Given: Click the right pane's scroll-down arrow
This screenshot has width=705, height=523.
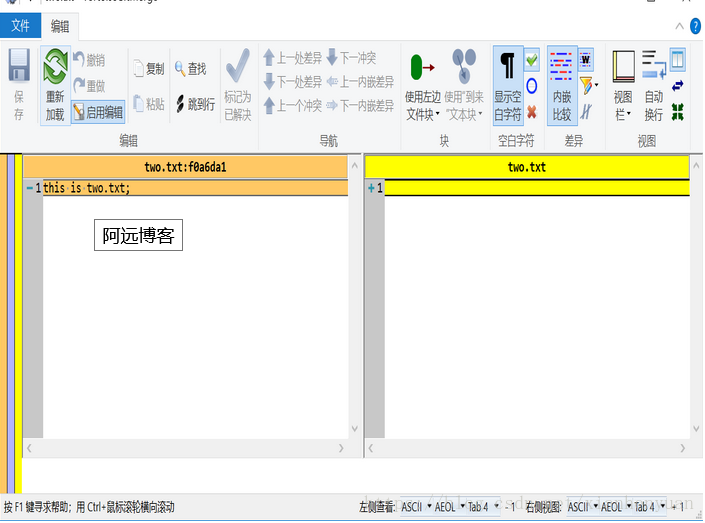Looking at the screenshot, I should (696, 429).
